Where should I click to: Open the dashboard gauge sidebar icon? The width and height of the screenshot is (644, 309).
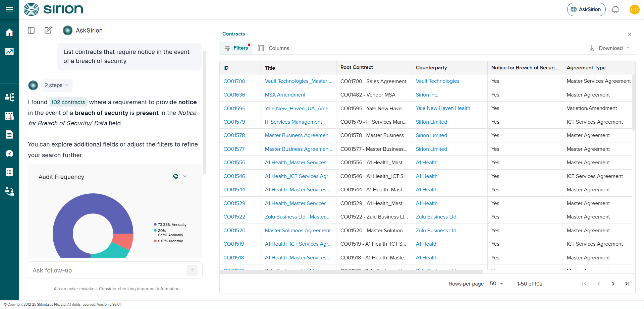[9, 153]
